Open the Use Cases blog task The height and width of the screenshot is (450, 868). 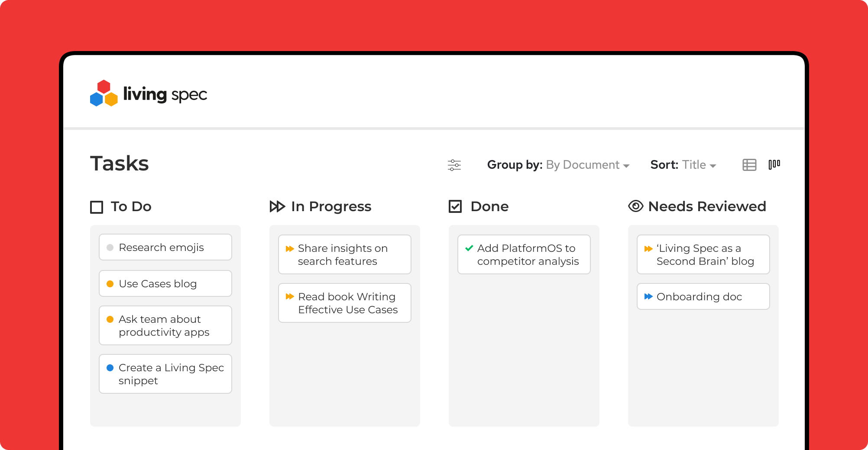pos(165,284)
